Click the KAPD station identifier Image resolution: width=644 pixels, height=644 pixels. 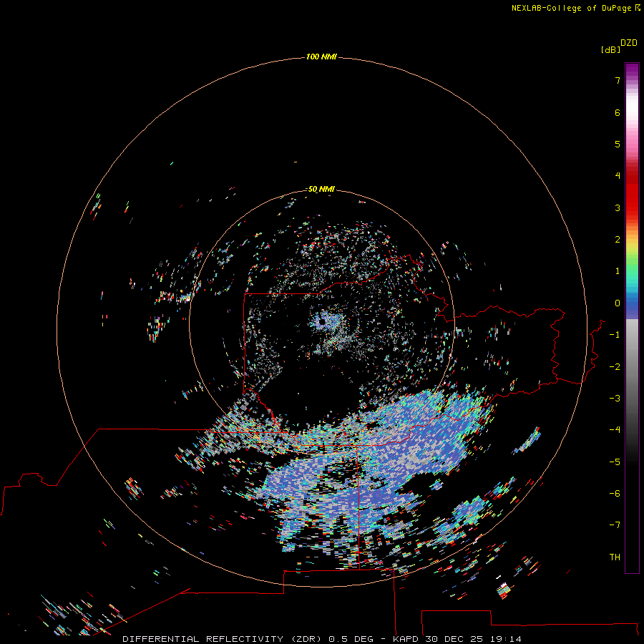406,639
